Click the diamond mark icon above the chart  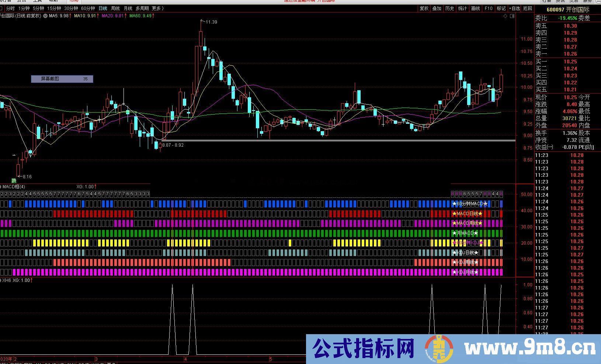(506, 16)
